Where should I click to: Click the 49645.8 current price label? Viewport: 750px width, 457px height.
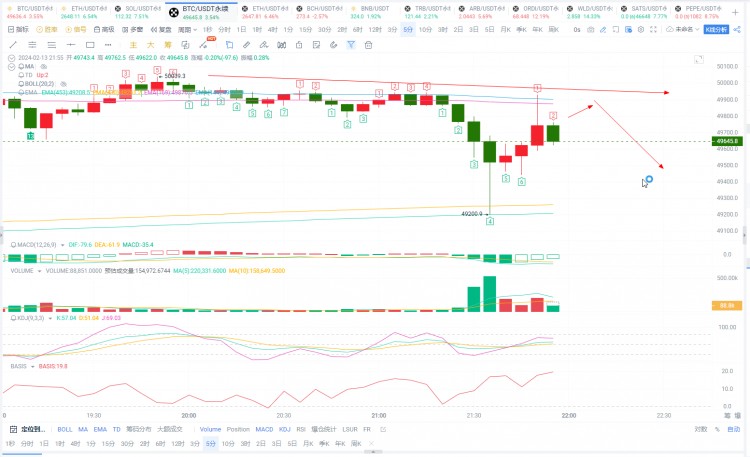pyautogui.click(x=728, y=141)
